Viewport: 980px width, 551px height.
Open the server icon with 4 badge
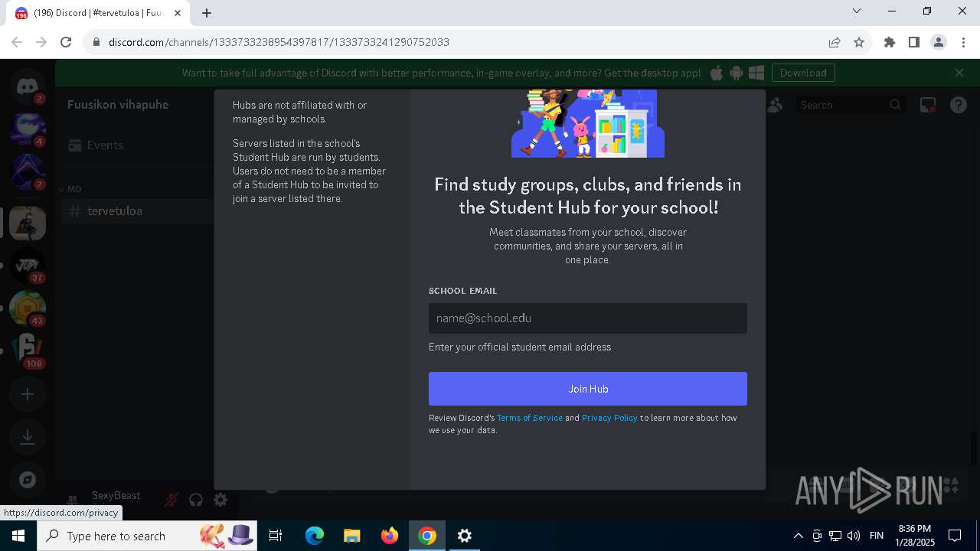pos(28,129)
